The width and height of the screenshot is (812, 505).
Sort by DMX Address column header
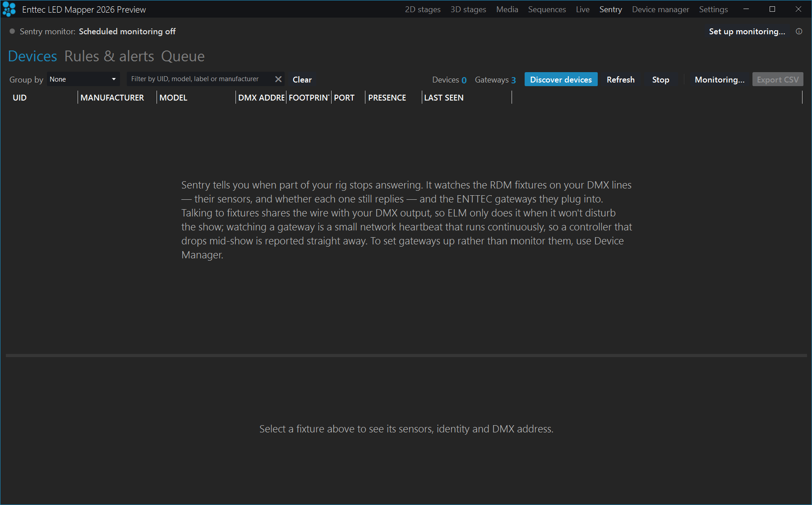tap(261, 98)
